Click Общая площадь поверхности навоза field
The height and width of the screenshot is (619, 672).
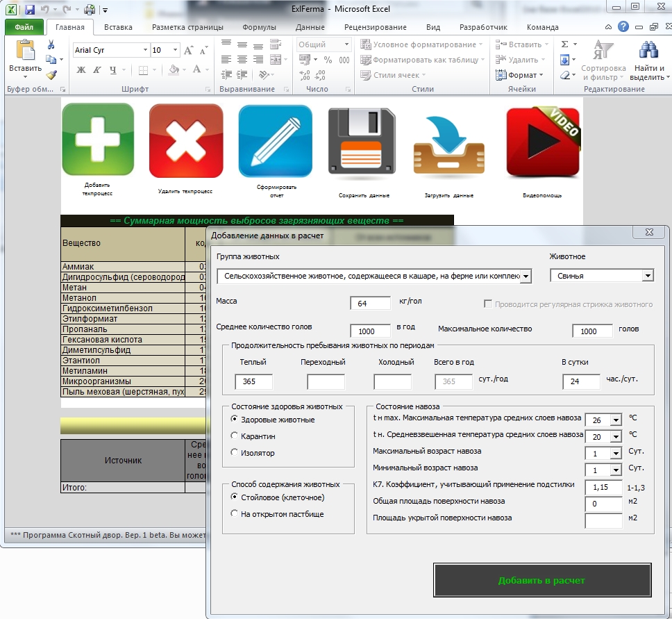603,504
